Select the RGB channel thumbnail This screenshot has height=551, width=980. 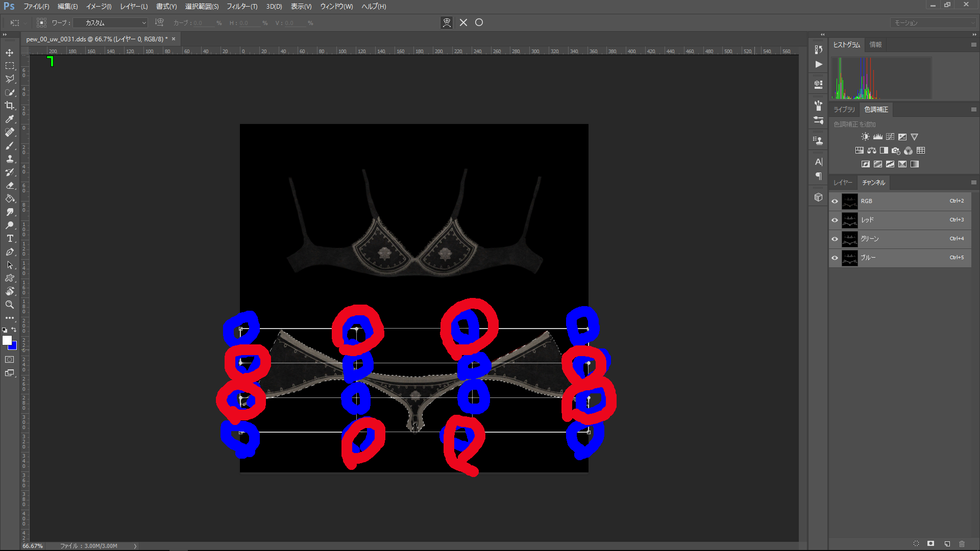(x=849, y=201)
